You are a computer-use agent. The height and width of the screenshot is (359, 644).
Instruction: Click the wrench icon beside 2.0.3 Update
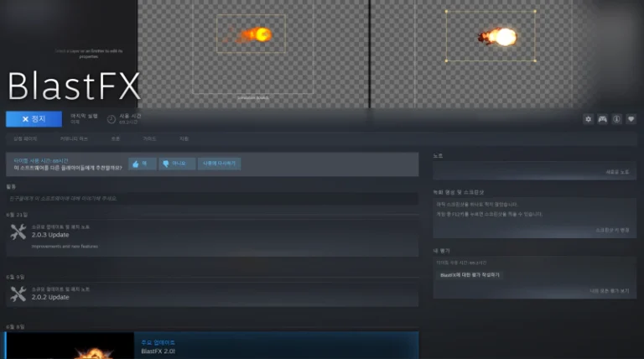pyautogui.click(x=18, y=232)
